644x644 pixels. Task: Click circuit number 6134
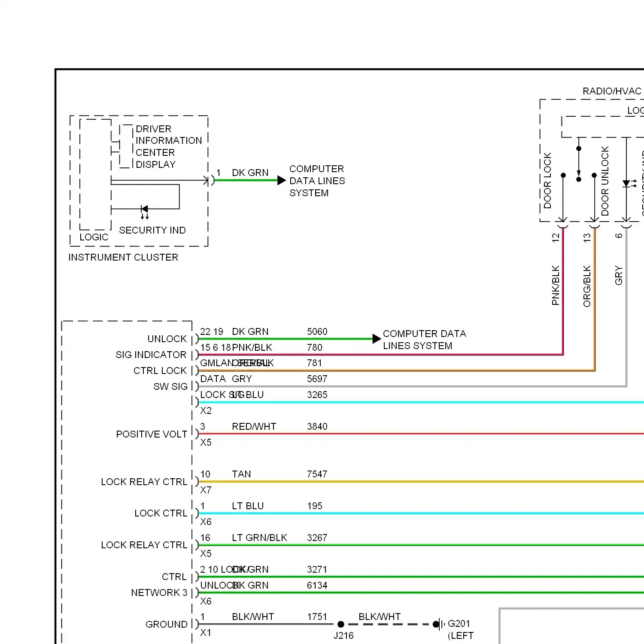(317, 585)
